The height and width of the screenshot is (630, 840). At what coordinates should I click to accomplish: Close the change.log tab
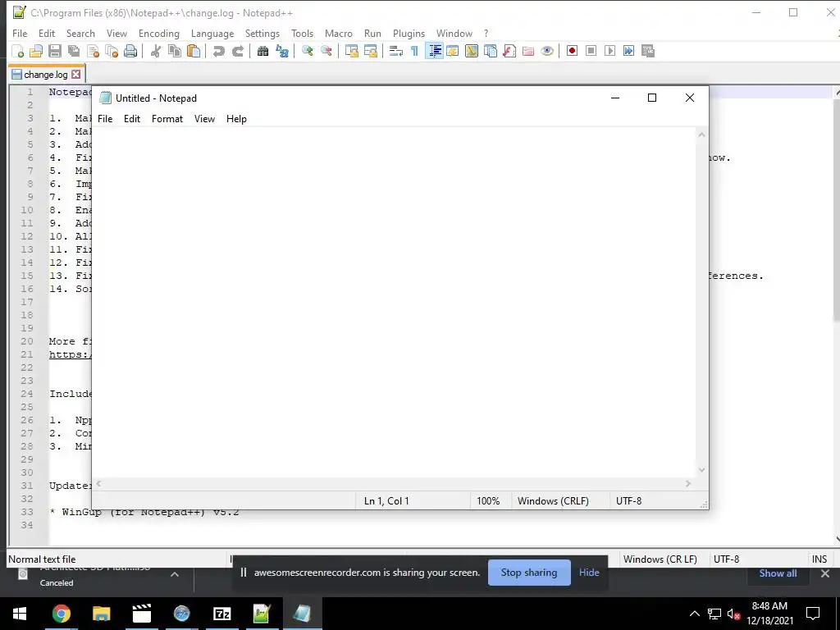(76, 75)
